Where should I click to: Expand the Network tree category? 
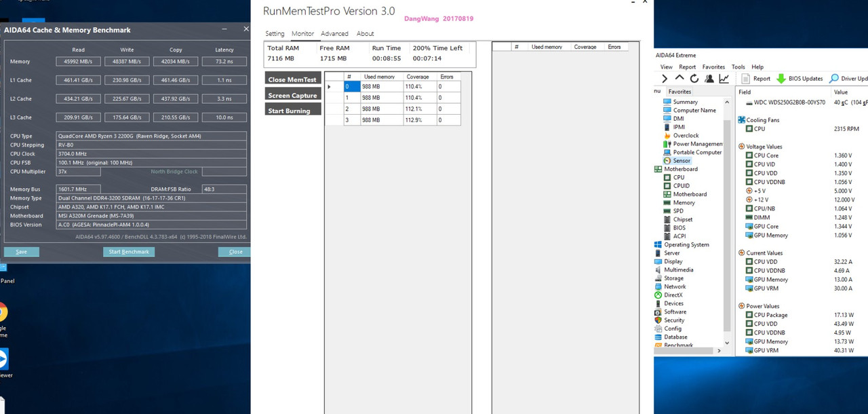click(x=670, y=286)
